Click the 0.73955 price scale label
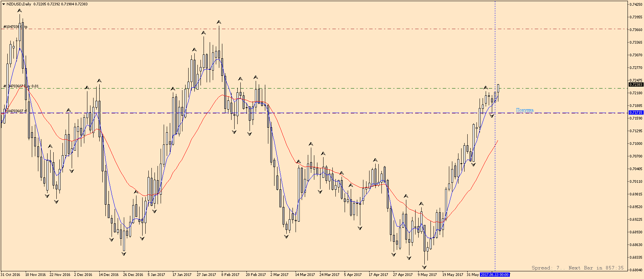The height and width of the screenshot is (279, 644). [x=636, y=17]
